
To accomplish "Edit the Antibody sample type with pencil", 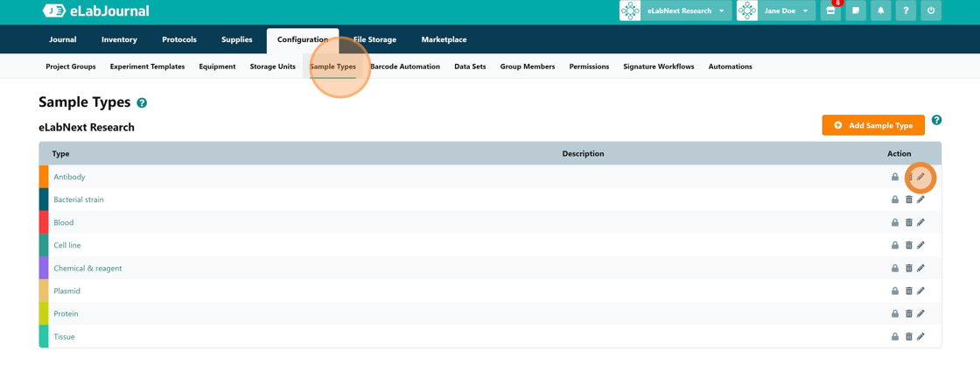I will click(x=920, y=178).
